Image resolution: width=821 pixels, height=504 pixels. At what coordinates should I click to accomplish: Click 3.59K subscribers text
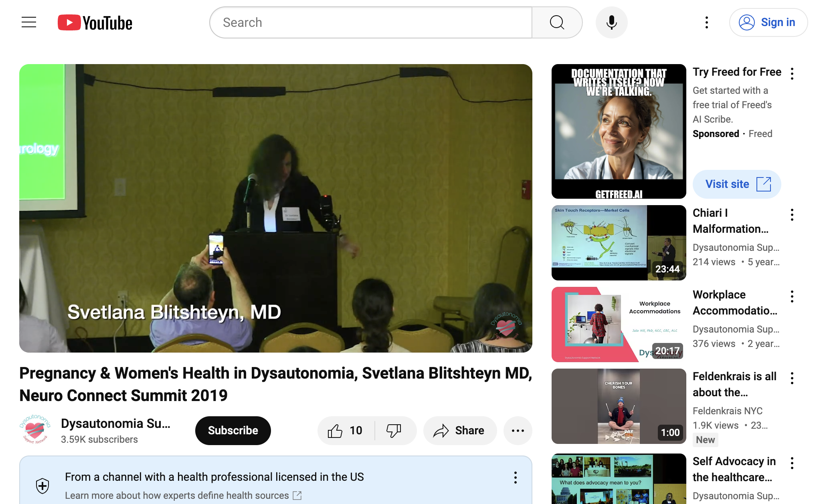(x=99, y=439)
